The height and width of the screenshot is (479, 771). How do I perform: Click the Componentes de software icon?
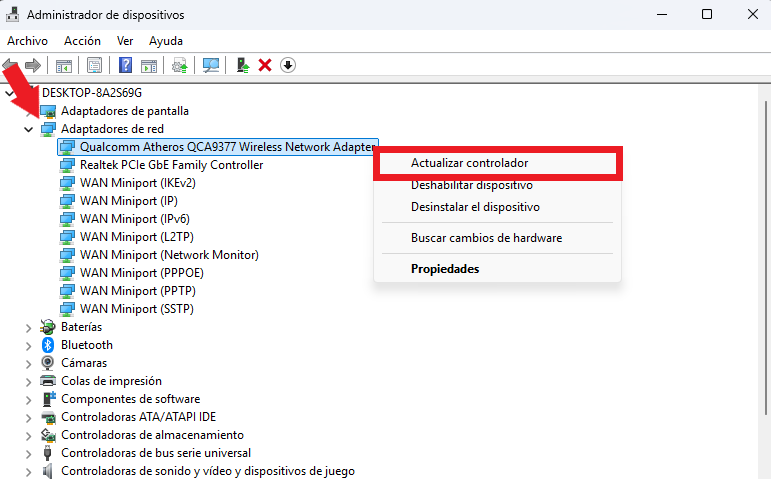(49, 399)
